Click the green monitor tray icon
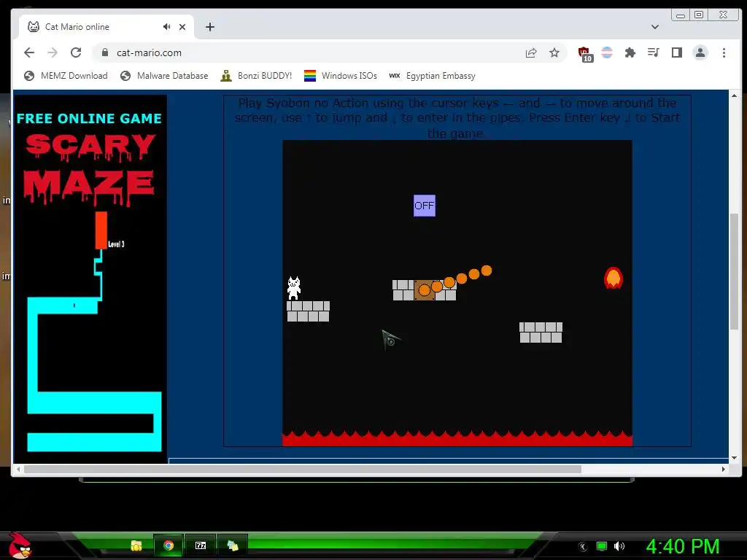 tap(602, 546)
